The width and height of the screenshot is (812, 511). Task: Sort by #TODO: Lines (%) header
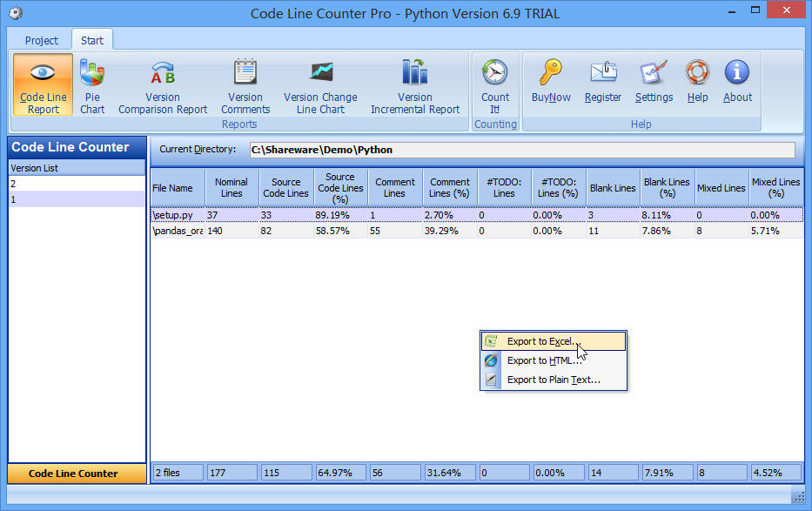click(559, 187)
